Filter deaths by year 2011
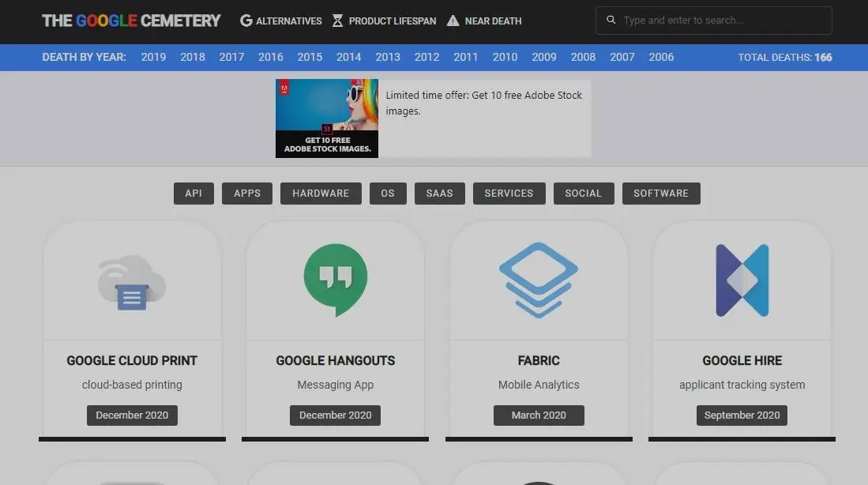 (465, 57)
